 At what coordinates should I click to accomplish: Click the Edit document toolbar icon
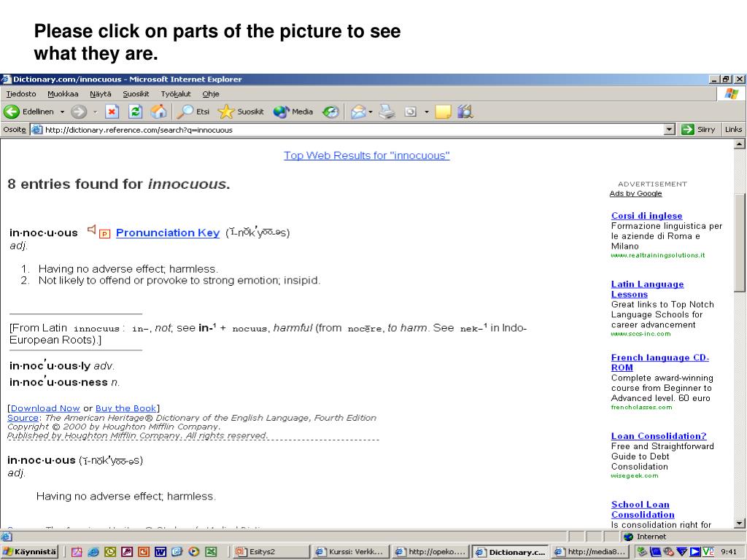point(410,112)
